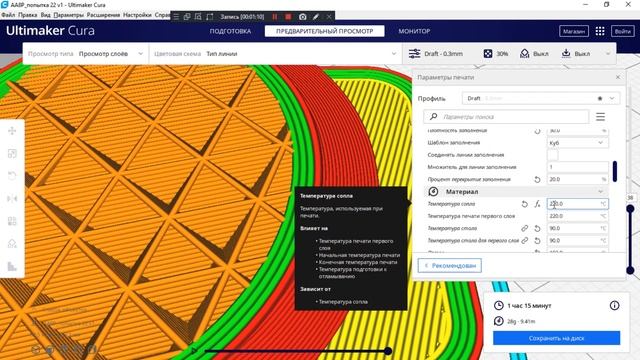The image size is (640, 360).
Task: Click the recorder screenshot camera icon
Action: tap(302, 17)
